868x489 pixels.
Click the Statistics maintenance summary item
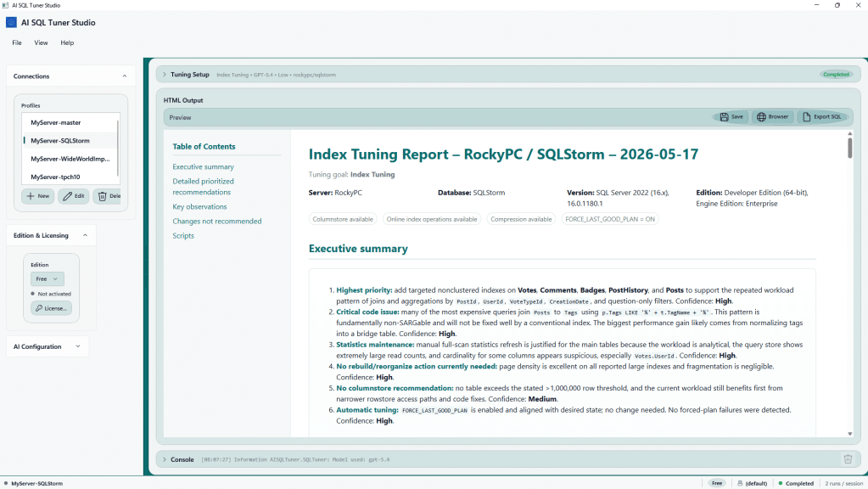coord(569,350)
